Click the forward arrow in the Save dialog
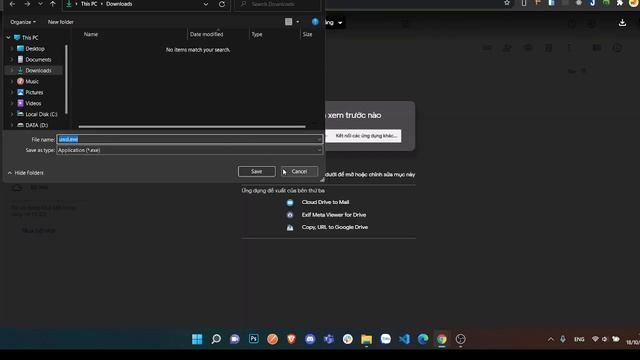 pyautogui.click(x=27, y=4)
